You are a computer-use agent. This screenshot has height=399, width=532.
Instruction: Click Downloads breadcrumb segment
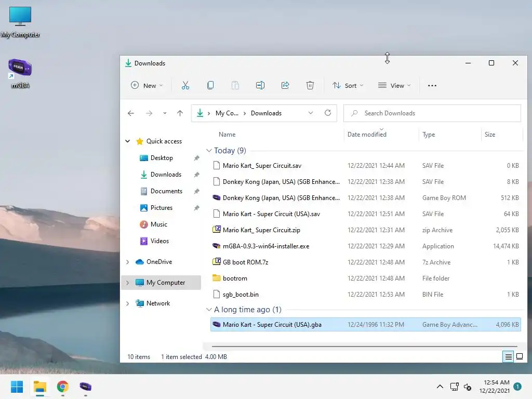coord(266,113)
